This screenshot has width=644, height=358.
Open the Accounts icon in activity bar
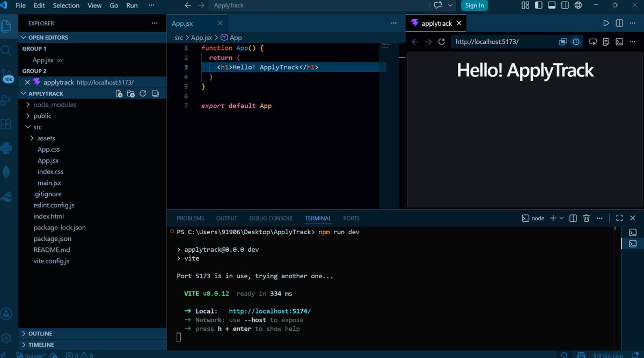[6, 314]
